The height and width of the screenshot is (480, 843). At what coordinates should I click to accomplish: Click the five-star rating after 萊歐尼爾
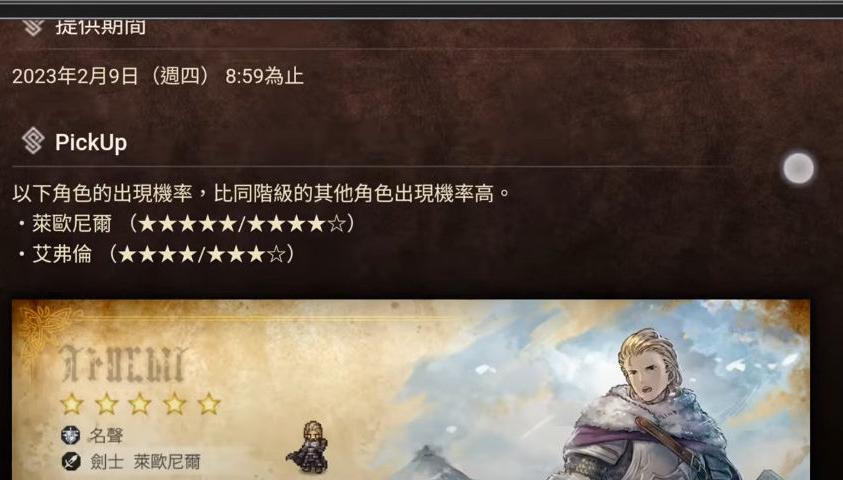187,224
